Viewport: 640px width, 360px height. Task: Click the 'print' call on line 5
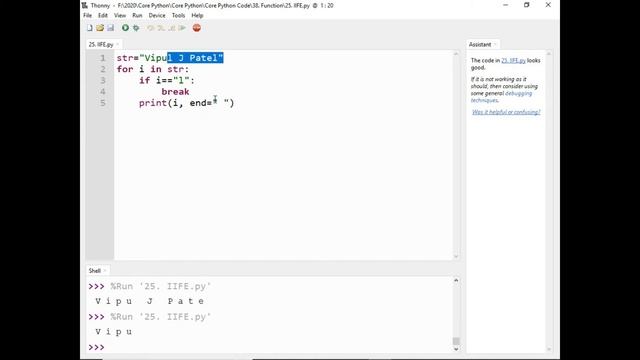click(x=153, y=103)
